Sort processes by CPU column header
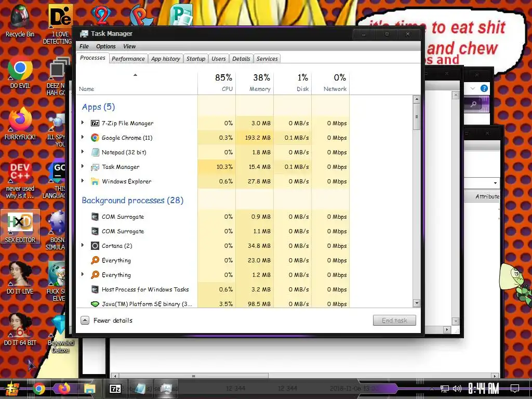532x399 pixels. point(217,83)
